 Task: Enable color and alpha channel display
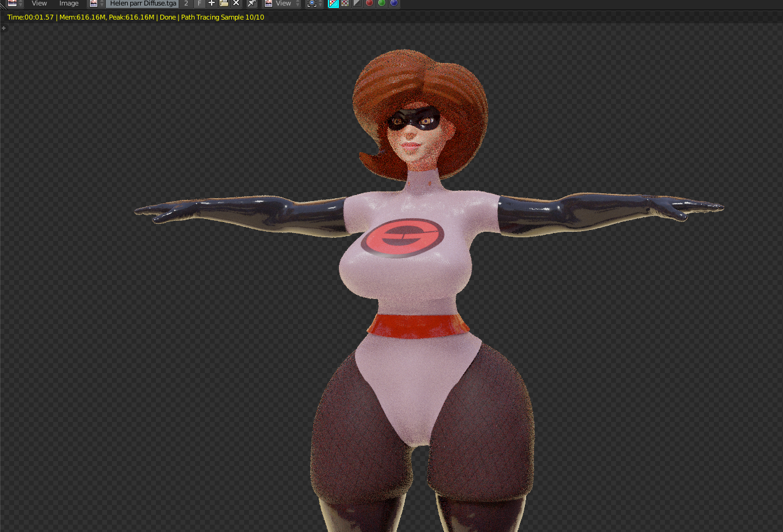pos(333,4)
